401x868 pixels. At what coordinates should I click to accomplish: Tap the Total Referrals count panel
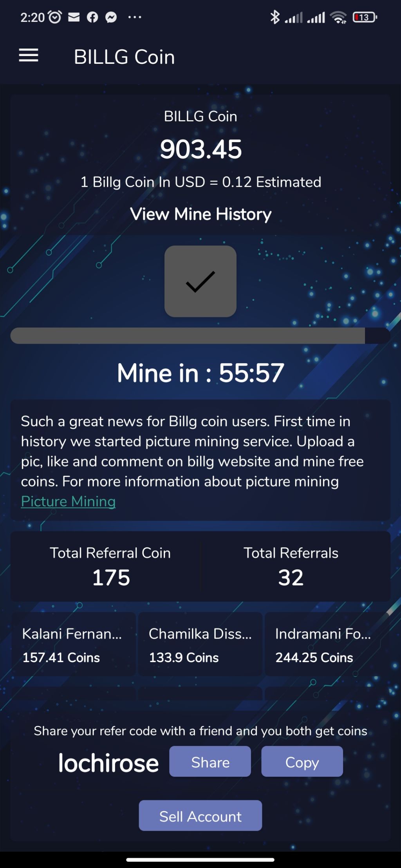click(291, 566)
